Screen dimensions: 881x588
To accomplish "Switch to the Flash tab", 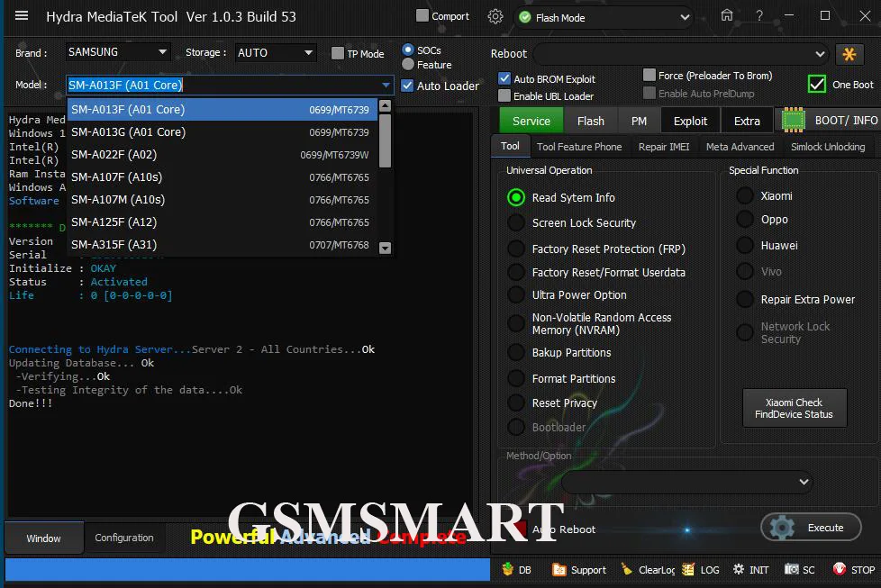I will pos(591,121).
